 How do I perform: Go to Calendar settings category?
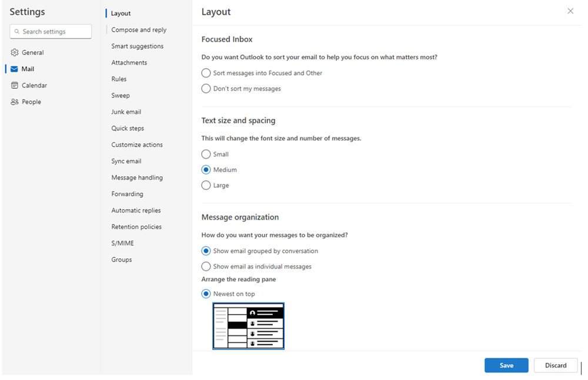34,85
